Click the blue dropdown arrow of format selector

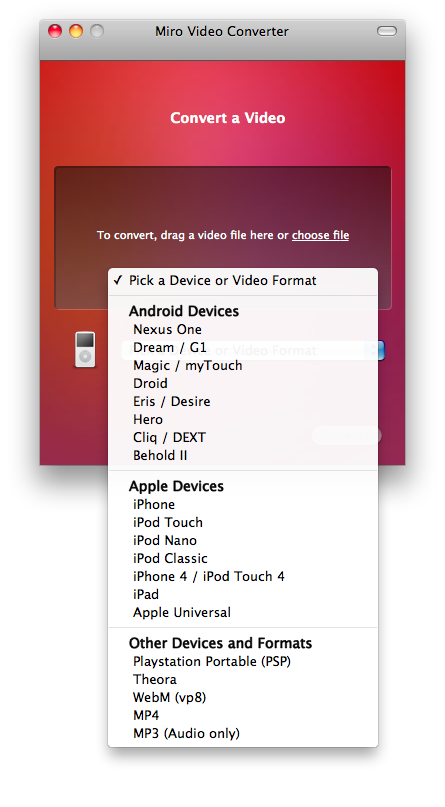point(381,350)
